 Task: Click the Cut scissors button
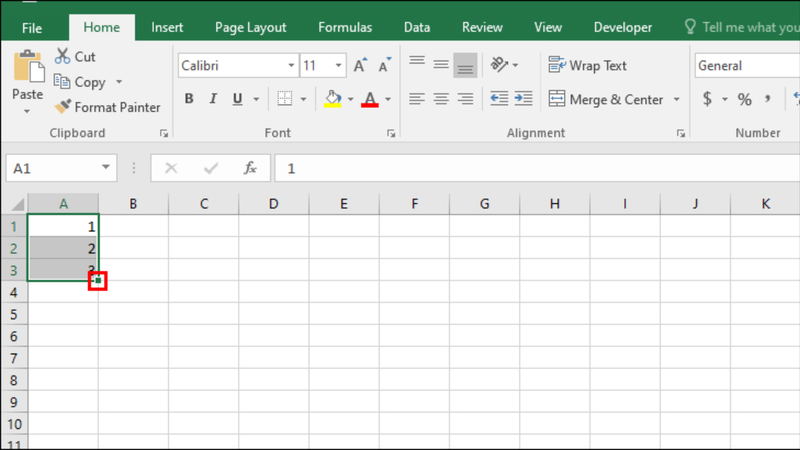pyautogui.click(x=75, y=57)
